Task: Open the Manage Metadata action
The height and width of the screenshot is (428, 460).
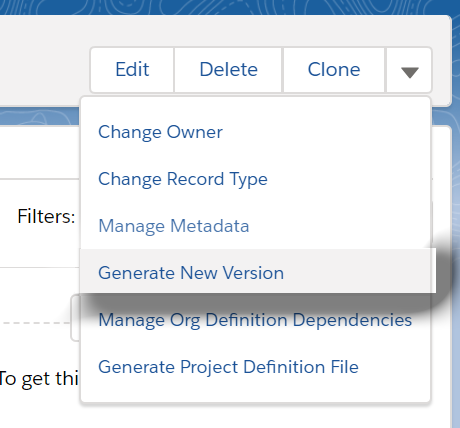Action: pyautogui.click(x=174, y=226)
